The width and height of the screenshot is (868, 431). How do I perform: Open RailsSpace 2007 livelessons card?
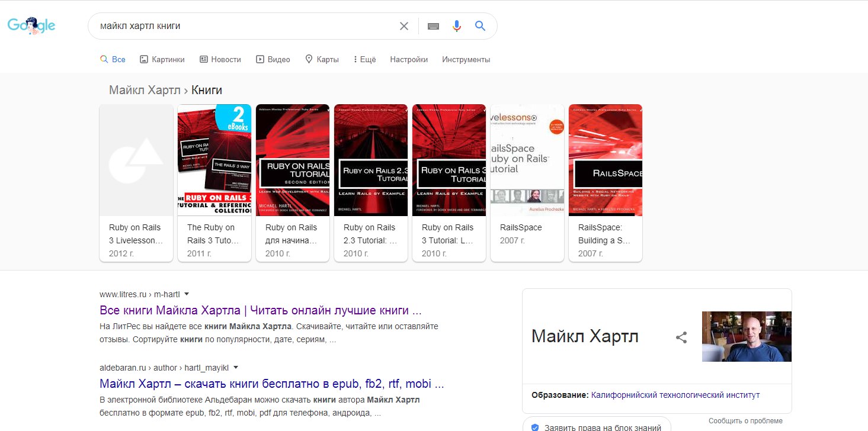pyautogui.click(x=527, y=183)
